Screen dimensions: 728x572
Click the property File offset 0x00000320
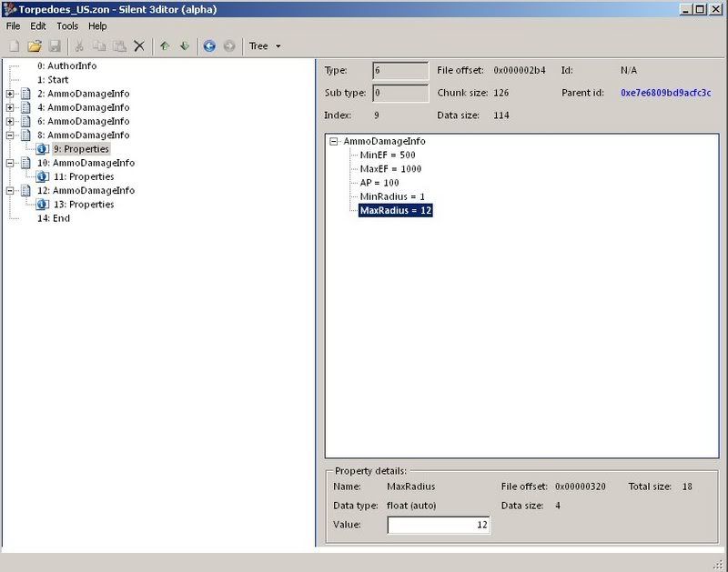click(x=581, y=487)
